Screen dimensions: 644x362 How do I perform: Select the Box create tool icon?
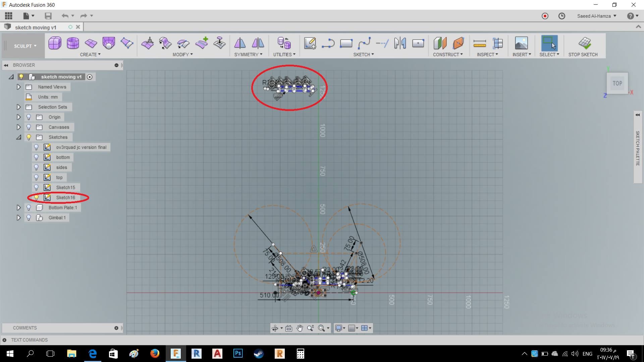55,43
